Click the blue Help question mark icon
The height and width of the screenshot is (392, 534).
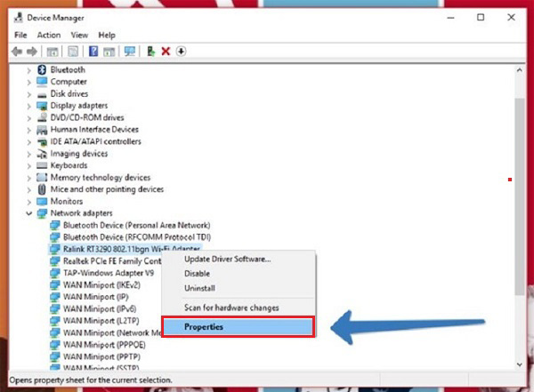coord(93,52)
